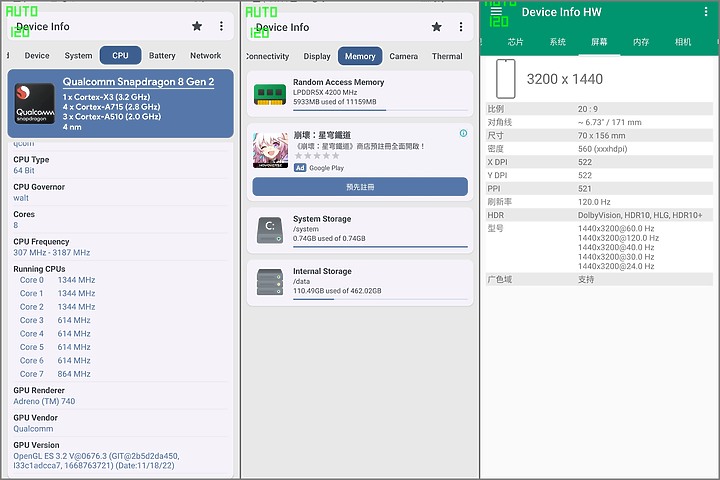The image size is (720, 480).
Task: Tap the ad title 崩壞：星穹鐵道
Action: (322, 135)
